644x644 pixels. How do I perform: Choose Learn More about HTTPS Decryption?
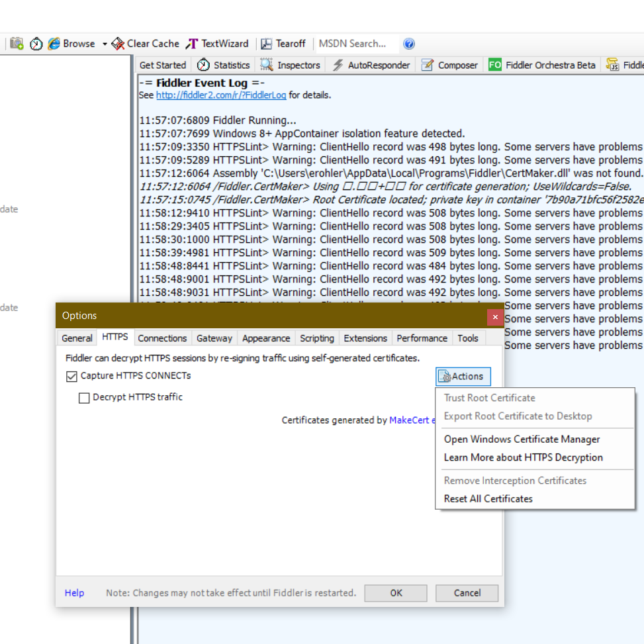click(x=524, y=457)
